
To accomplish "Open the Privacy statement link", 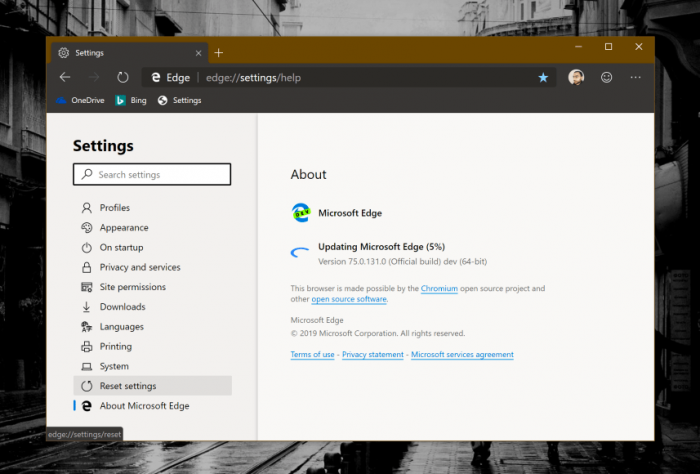I will 373,355.
